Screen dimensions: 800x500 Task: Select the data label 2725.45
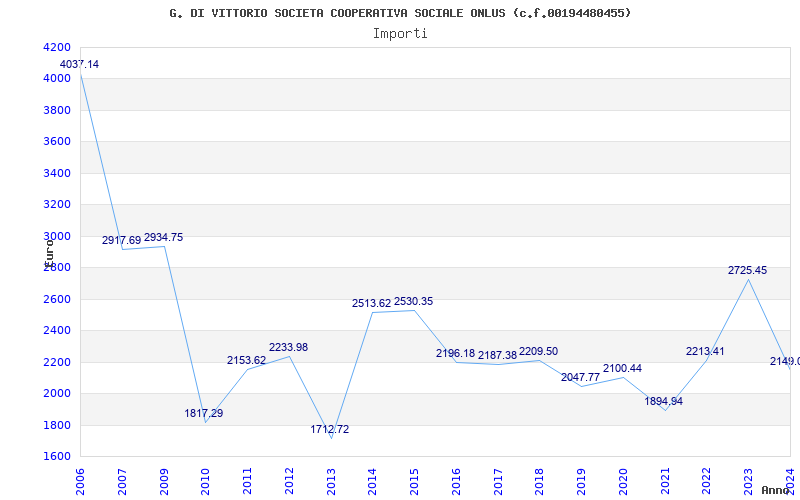[x=747, y=270]
